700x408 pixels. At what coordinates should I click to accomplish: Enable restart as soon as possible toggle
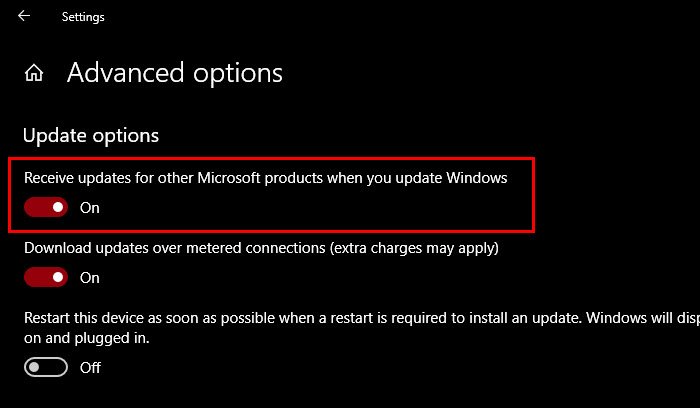click(46, 367)
